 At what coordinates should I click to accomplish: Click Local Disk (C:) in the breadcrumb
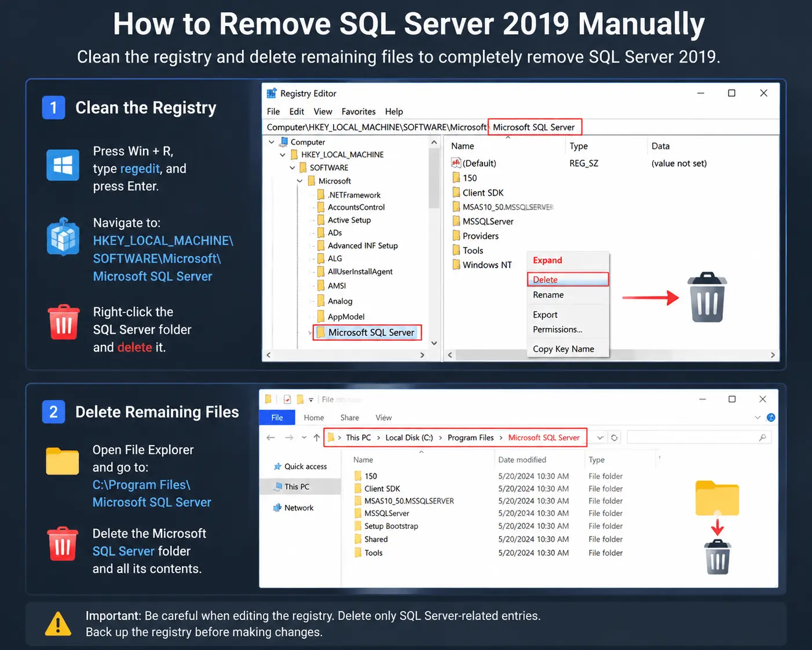tap(409, 437)
